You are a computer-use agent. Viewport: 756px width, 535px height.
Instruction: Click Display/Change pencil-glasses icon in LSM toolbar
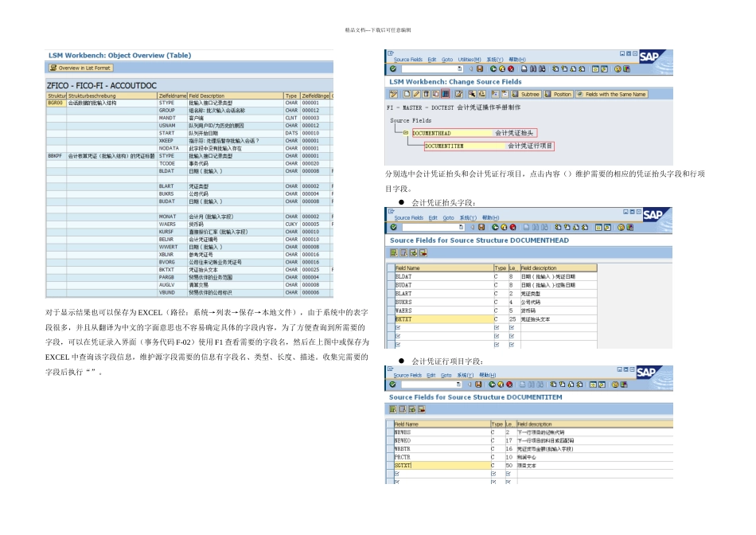(x=394, y=94)
